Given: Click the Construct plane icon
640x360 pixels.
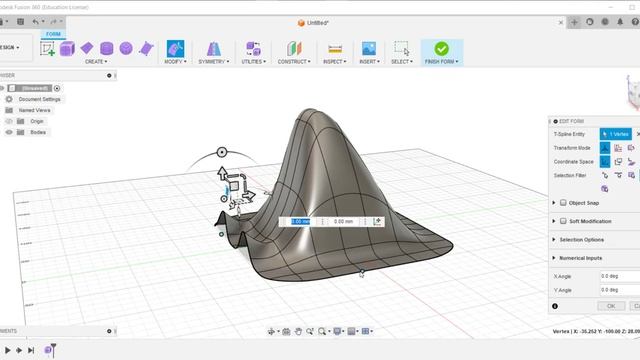Looking at the screenshot, I should [x=294, y=49].
